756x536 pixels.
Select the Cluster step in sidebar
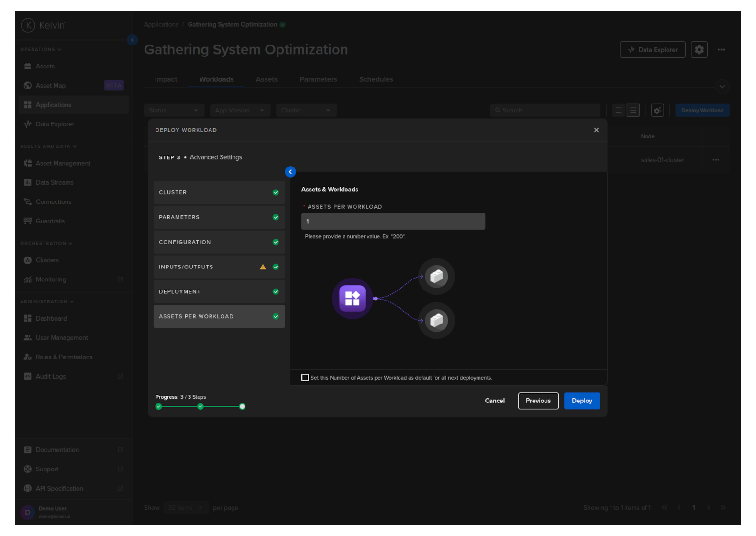219,192
